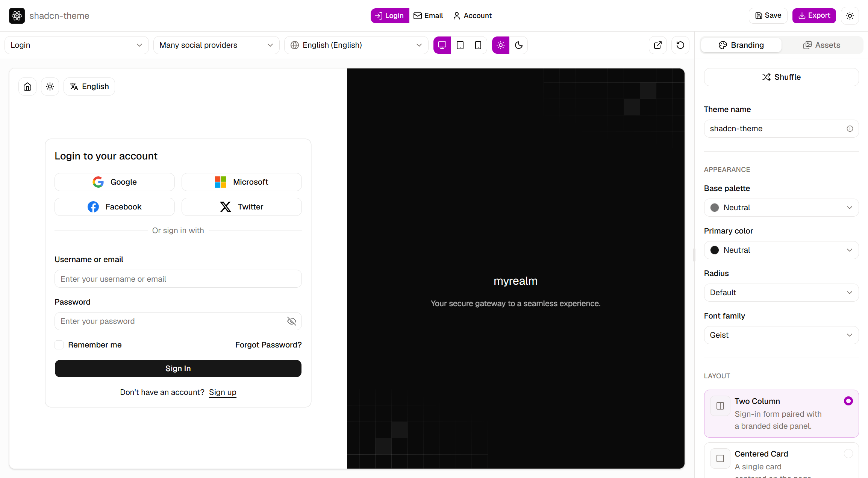This screenshot has height=478, width=868.
Task: Select Centered Card layout radio
Action: point(848,454)
